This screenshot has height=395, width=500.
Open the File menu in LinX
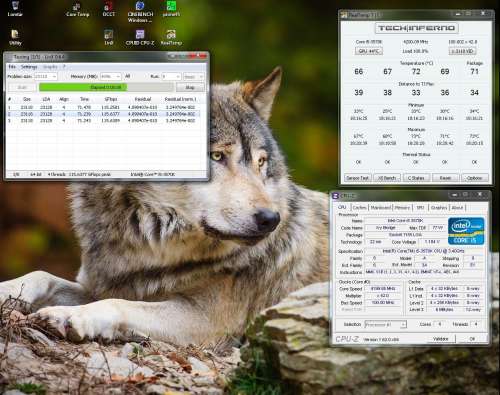point(12,67)
